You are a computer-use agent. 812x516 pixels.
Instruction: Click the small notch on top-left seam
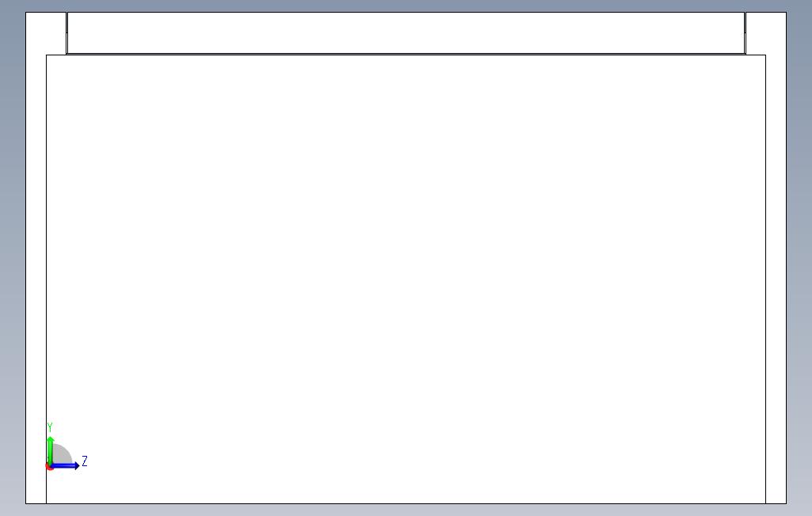(x=66, y=32)
